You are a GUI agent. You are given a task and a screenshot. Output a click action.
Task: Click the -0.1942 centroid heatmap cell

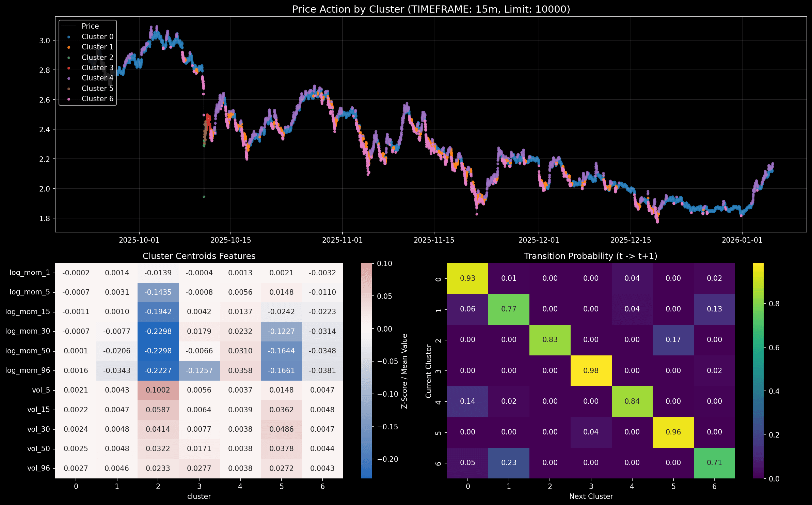pyautogui.click(x=158, y=312)
